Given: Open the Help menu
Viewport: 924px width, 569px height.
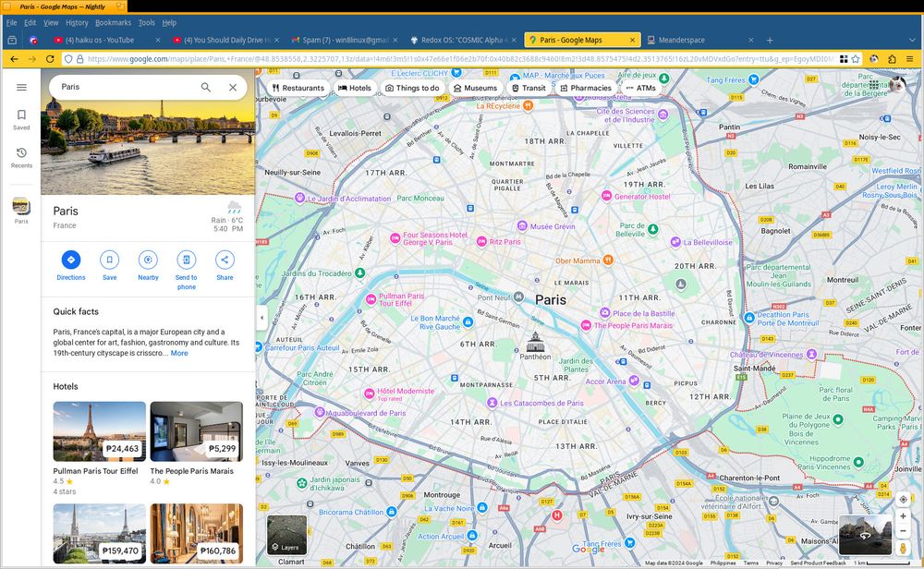Looking at the screenshot, I should pyautogui.click(x=169, y=22).
